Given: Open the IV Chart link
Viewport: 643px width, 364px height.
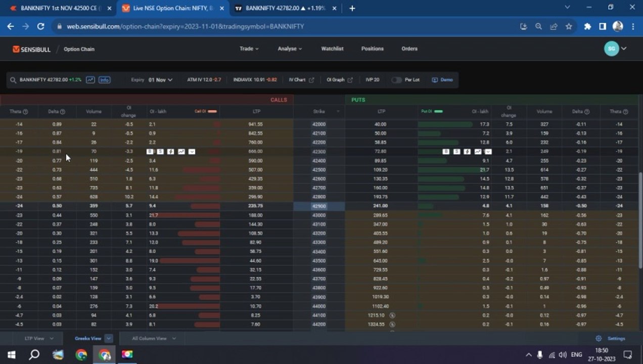Looking at the screenshot, I should pos(301,80).
